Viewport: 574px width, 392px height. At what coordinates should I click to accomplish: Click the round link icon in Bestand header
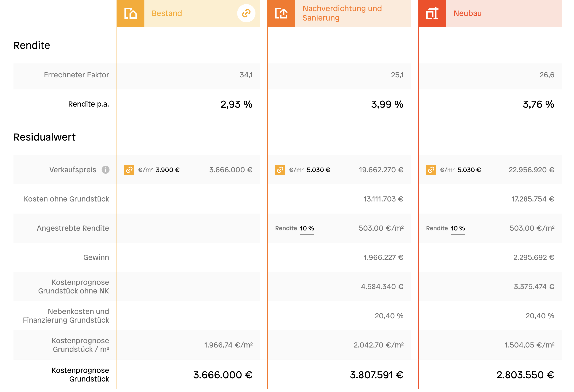[x=246, y=13]
